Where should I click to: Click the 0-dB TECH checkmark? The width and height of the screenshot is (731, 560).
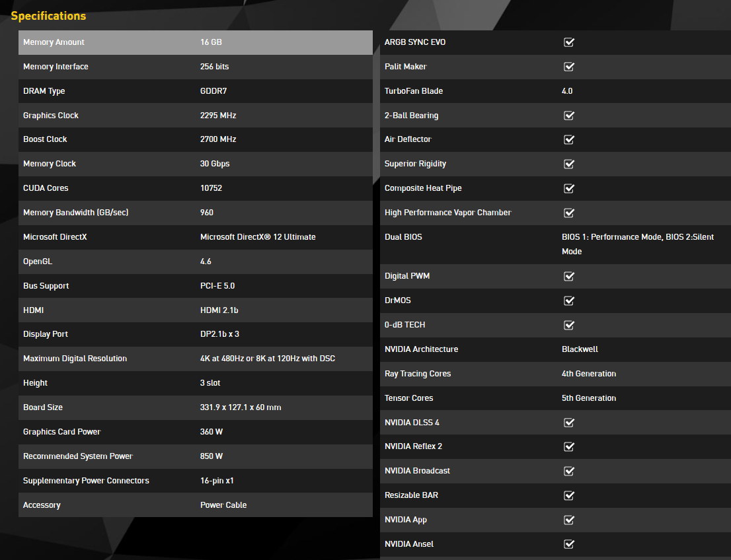point(568,325)
